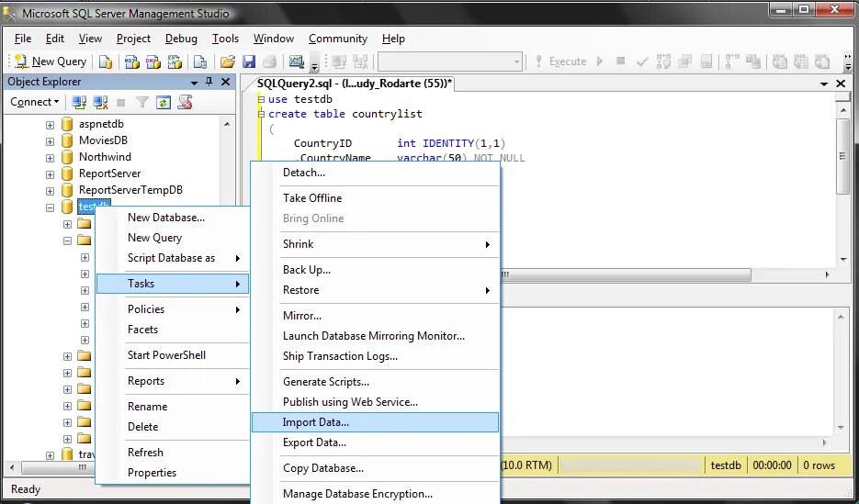Open the Connect dropdown in Object Explorer
This screenshot has width=859, height=504.
pyautogui.click(x=35, y=102)
